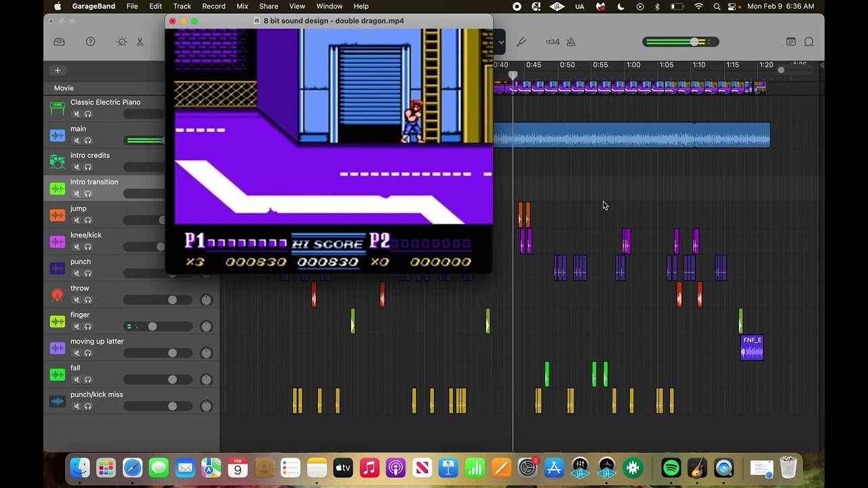Viewport: 868px width, 488px height.
Task: Click the add track plus button
Action: 58,70
